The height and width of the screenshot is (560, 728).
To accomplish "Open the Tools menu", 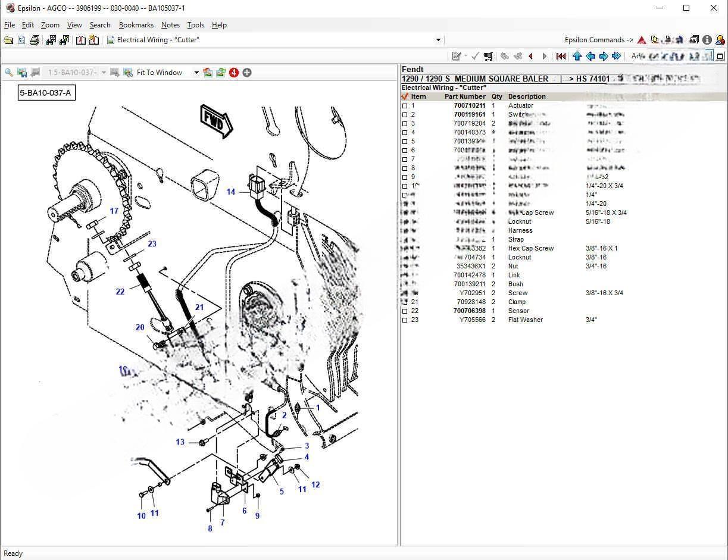I will (x=196, y=25).
